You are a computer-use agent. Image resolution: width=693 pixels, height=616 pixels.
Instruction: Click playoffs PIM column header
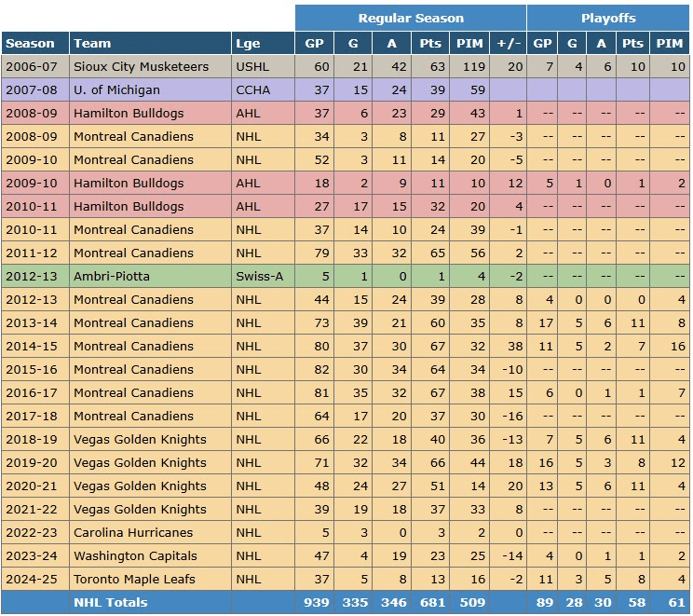click(670, 44)
